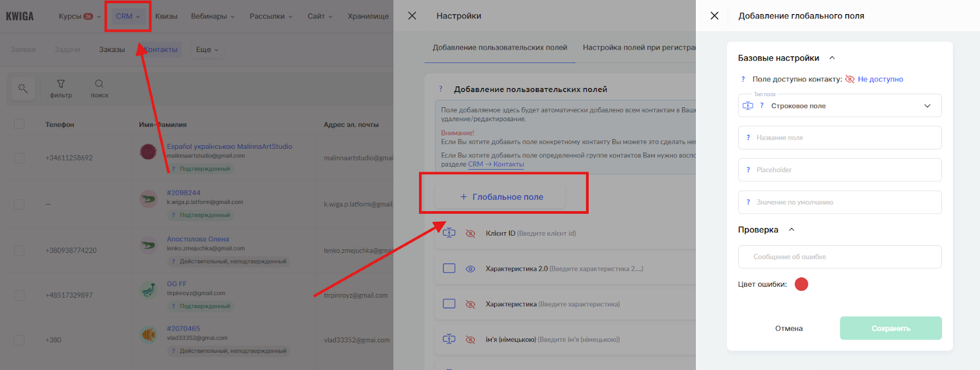The width and height of the screenshot is (980, 370).
Task: Collapse the Проверка section
Action: [791, 230]
